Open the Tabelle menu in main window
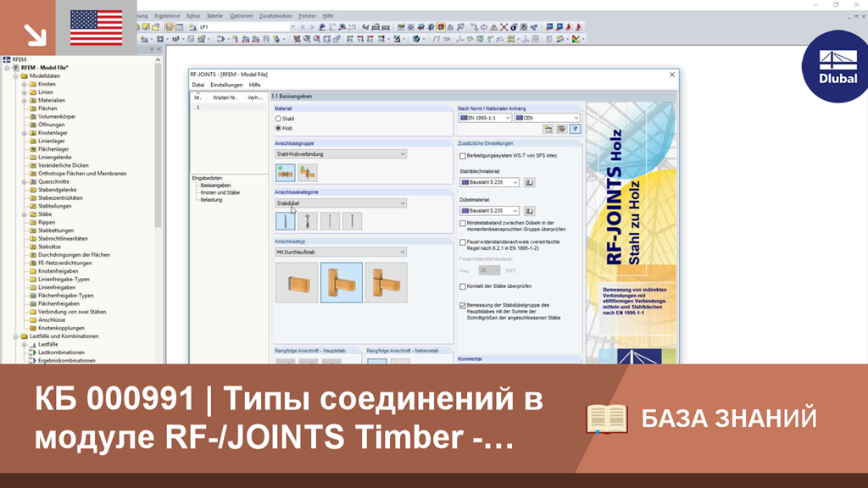The height and width of the screenshot is (488, 868). click(x=214, y=16)
